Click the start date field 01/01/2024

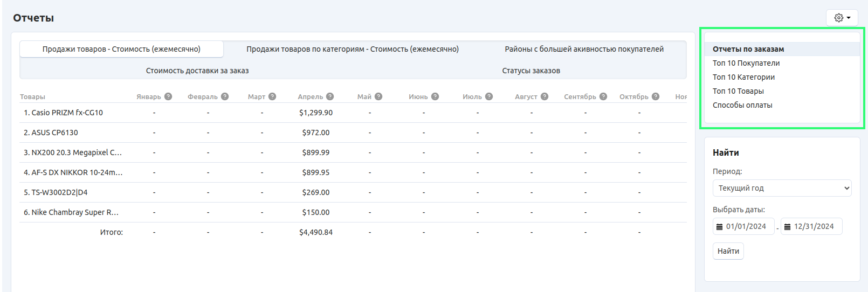(x=747, y=226)
